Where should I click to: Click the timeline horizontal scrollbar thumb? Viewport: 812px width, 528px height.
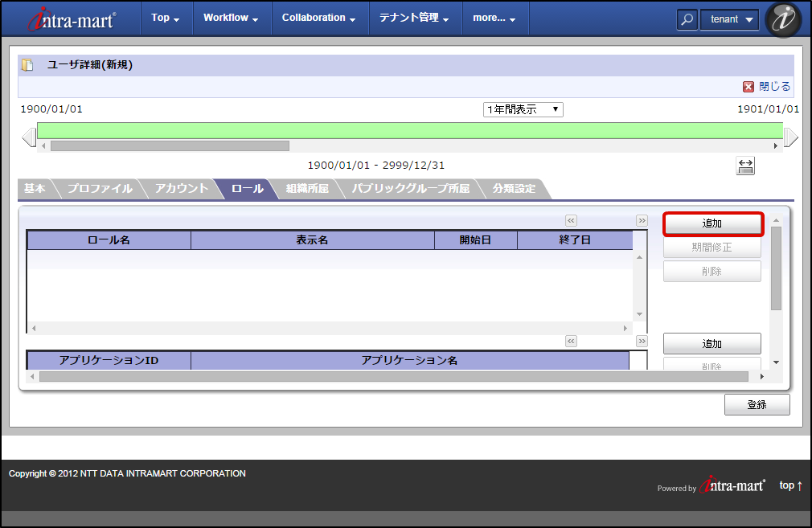(170, 146)
